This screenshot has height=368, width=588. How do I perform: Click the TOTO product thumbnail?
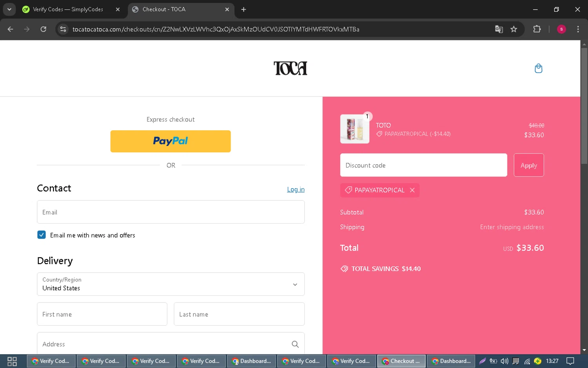click(355, 129)
